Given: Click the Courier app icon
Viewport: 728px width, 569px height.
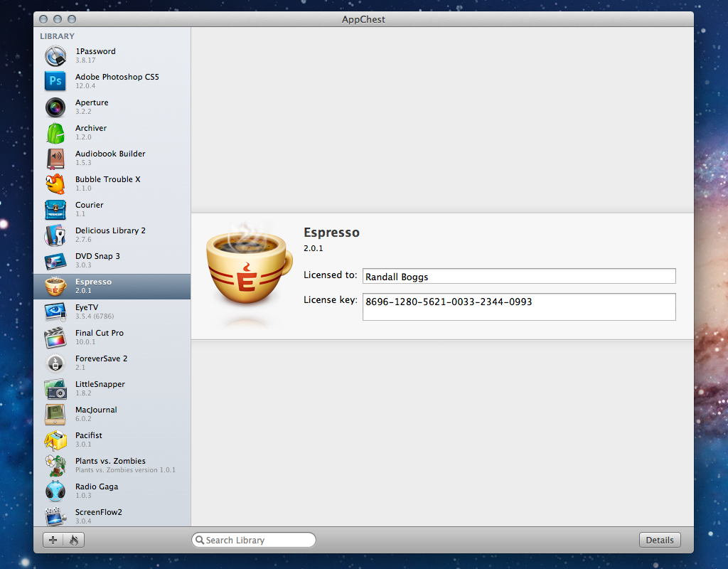Looking at the screenshot, I should pos(55,210).
